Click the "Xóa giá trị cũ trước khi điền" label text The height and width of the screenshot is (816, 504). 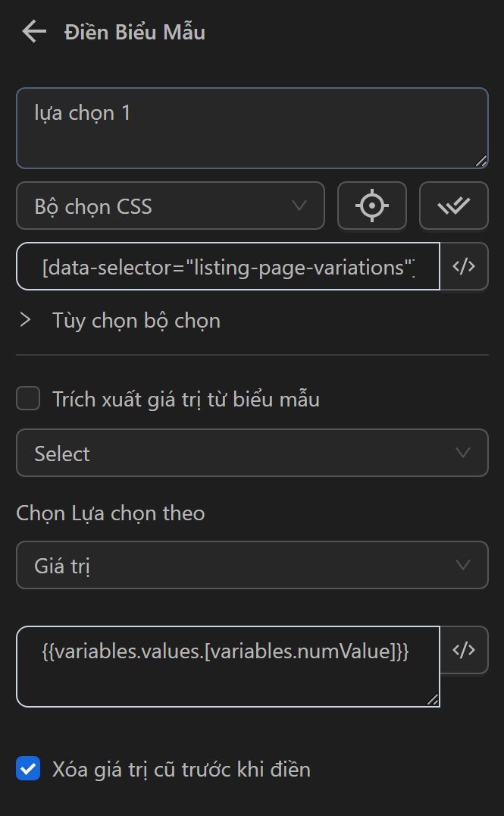pos(181,769)
